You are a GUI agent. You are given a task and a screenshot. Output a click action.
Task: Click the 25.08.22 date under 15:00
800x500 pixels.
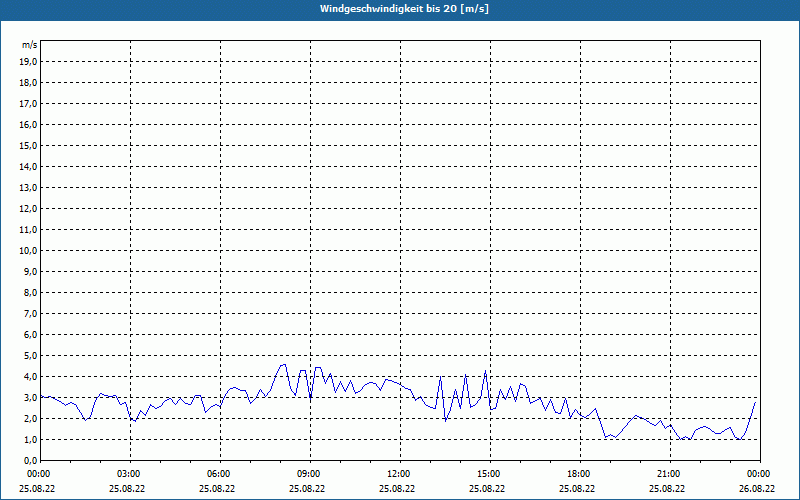[x=487, y=488]
